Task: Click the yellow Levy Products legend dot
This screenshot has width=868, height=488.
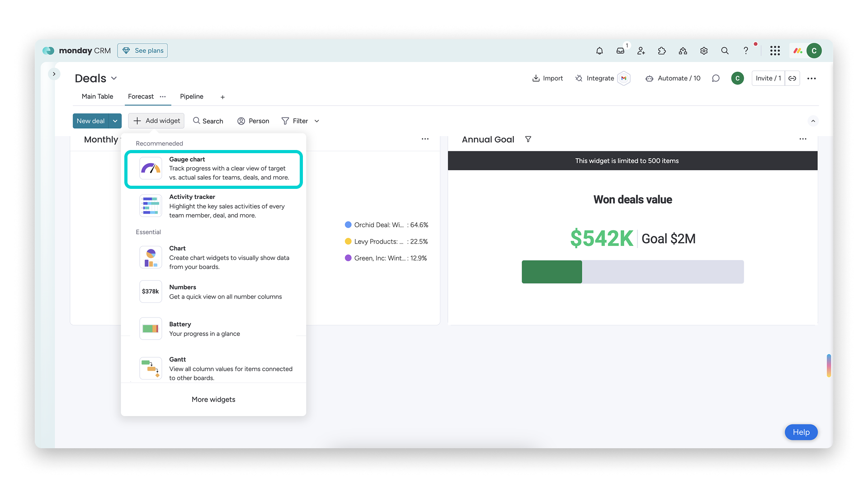Action: coord(348,241)
